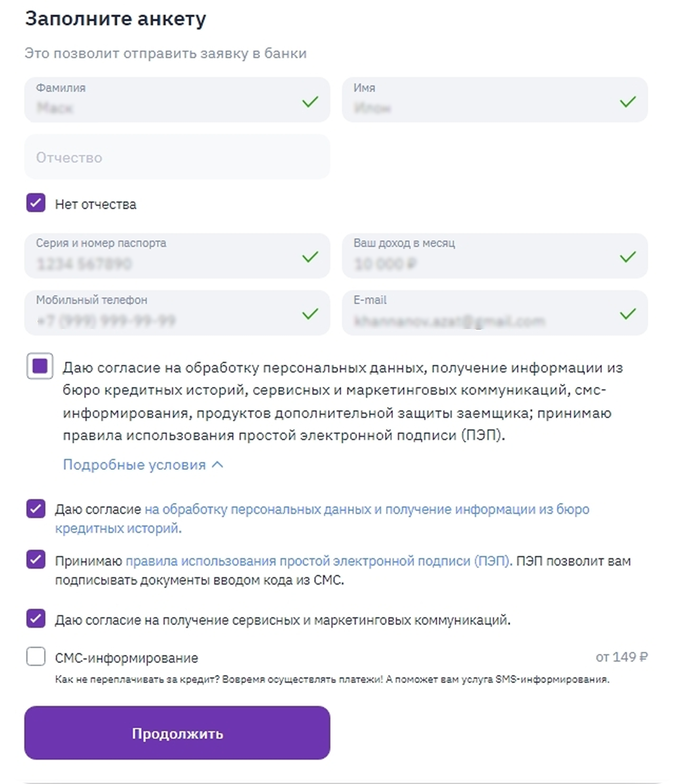This screenshot has height=784, width=685.
Task: Uncheck the credit history data consent checkbox
Action: (x=36, y=509)
